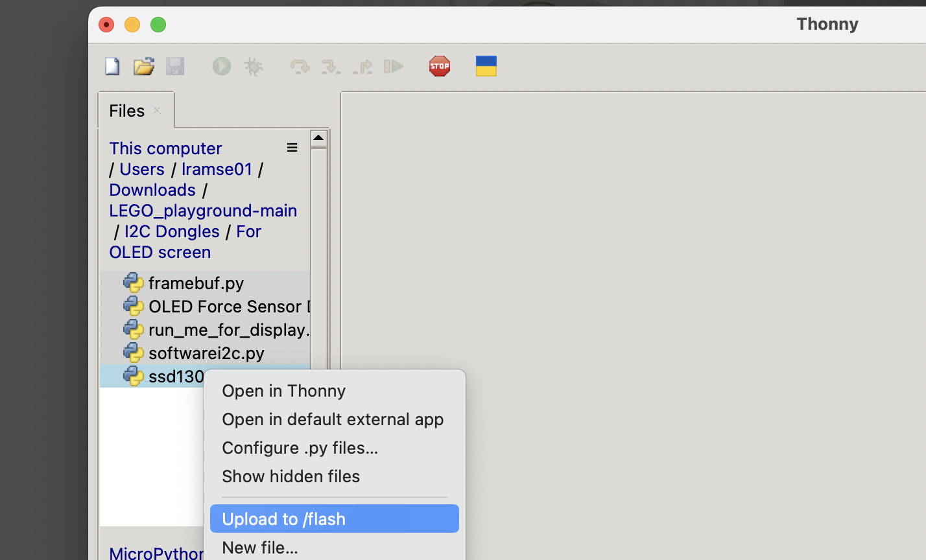Image resolution: width=926 pixels, height=560 pixels.
Task: Choose Upload to /flash menu item
Action: [x=335, y=519]
